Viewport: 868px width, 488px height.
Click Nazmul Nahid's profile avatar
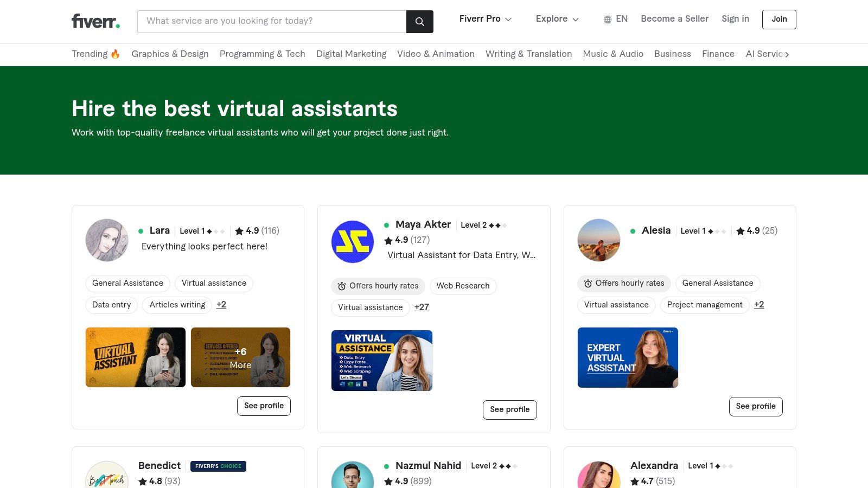point(353,474)
